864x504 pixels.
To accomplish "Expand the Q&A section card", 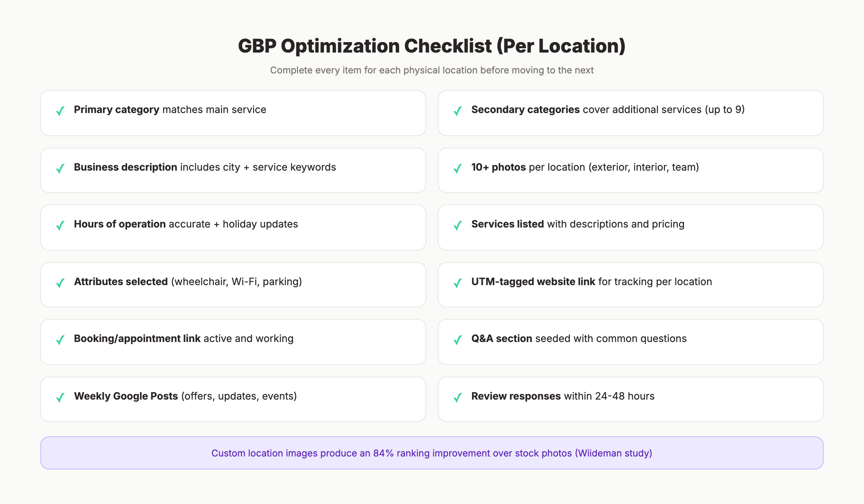I will (x=631, y=342).
